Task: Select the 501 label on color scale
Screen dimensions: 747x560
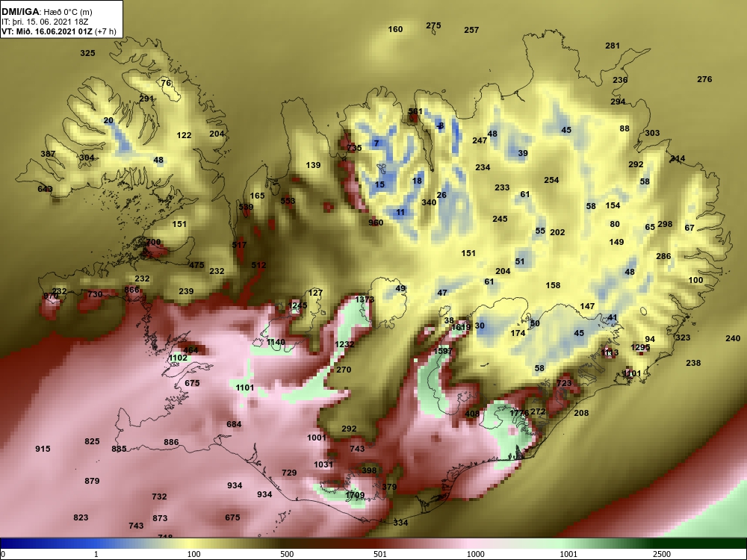Action: point(380,554)
